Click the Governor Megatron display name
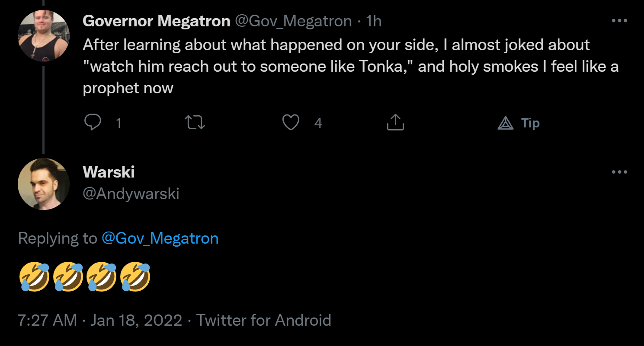 156,21
